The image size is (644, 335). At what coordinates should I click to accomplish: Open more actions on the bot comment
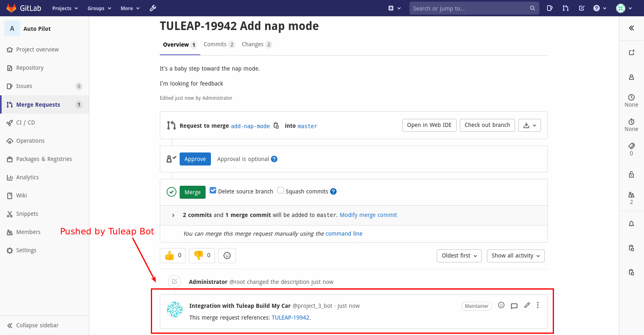tap(538, 305)
